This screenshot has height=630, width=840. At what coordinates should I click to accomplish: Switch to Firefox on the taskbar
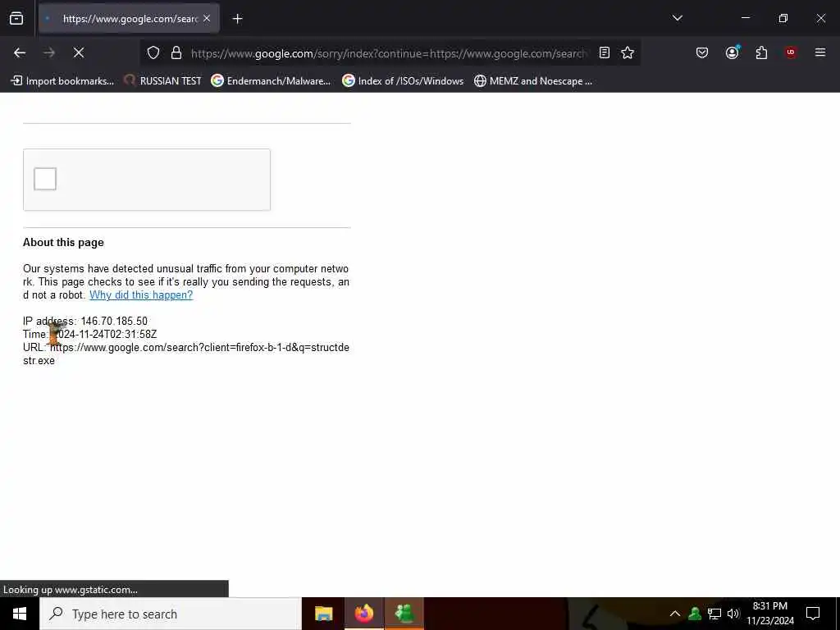point(363,614)
